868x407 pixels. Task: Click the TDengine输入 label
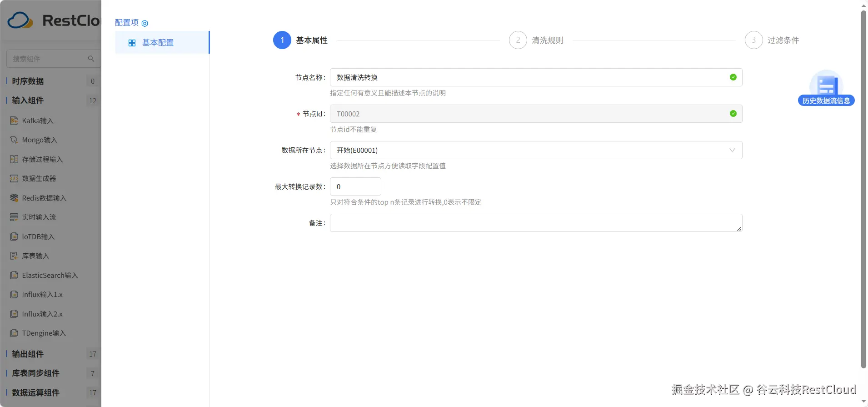44,333
